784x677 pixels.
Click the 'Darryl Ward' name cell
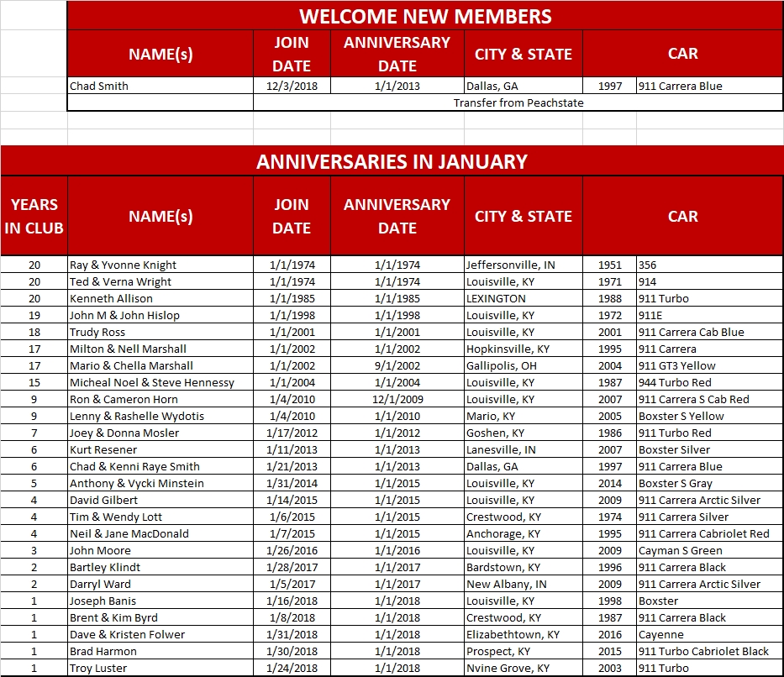tap(160, 584)
